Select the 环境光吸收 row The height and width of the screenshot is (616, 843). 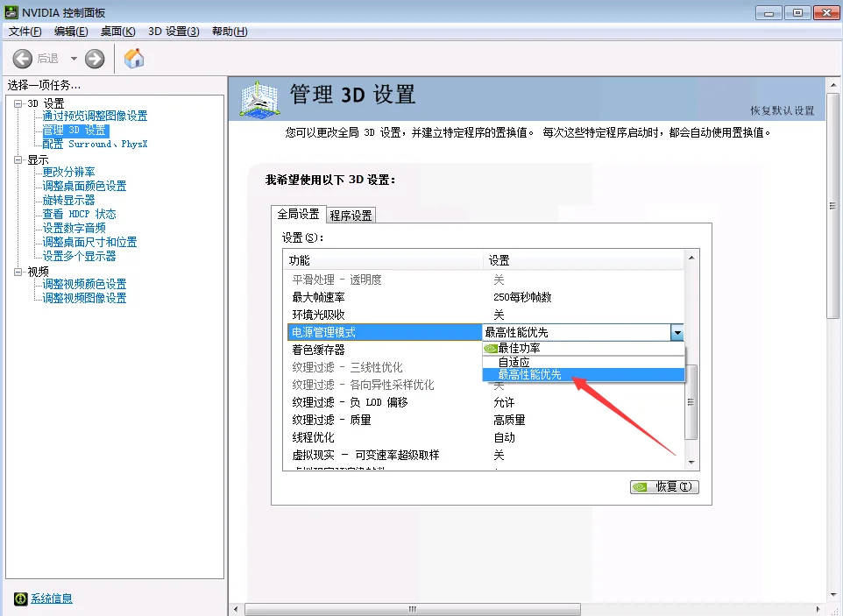[x=485, y=315]
